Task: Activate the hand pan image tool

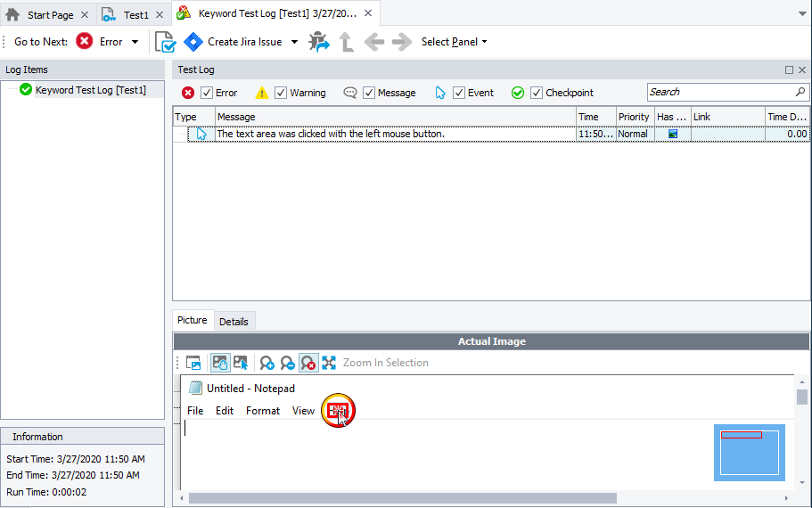Action: pos(220,363)
